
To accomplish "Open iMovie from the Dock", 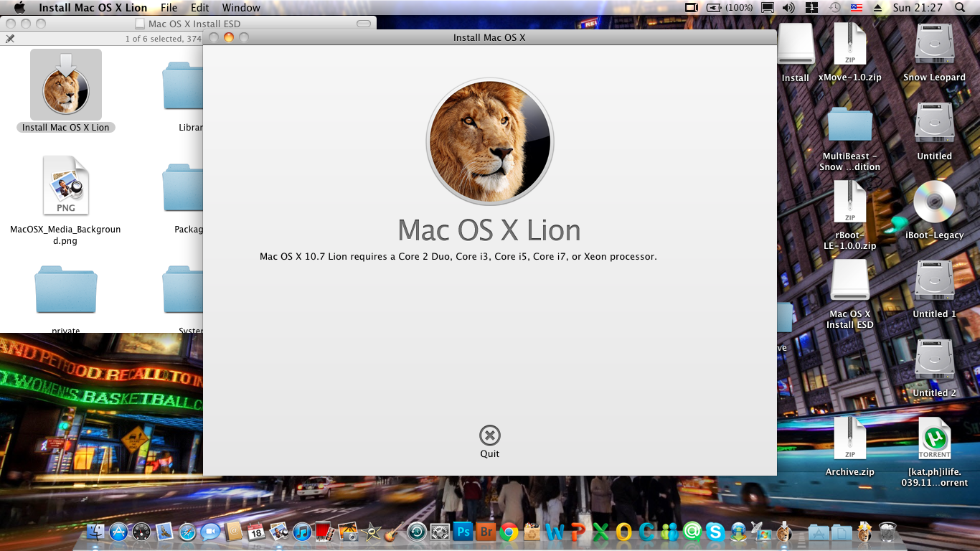I will (372, 532).
